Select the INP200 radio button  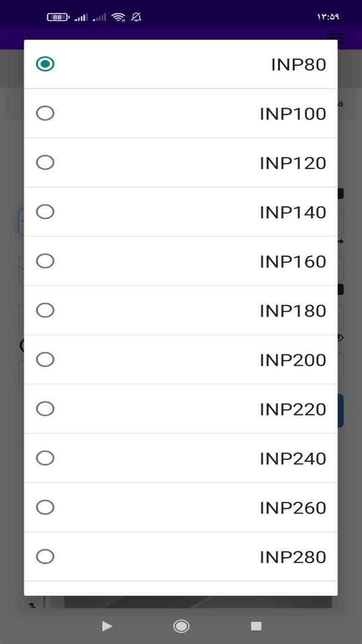point(45,360)
